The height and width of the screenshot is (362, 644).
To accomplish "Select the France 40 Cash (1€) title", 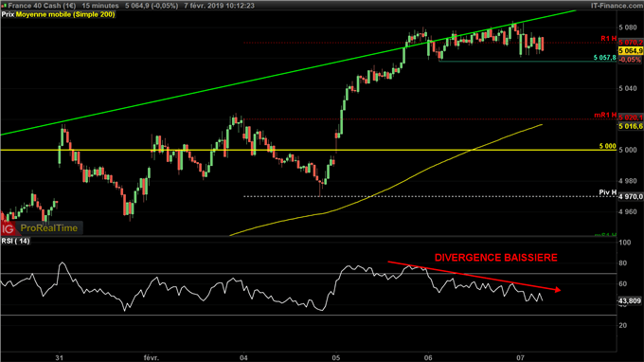I will click(x=42, y=6).
